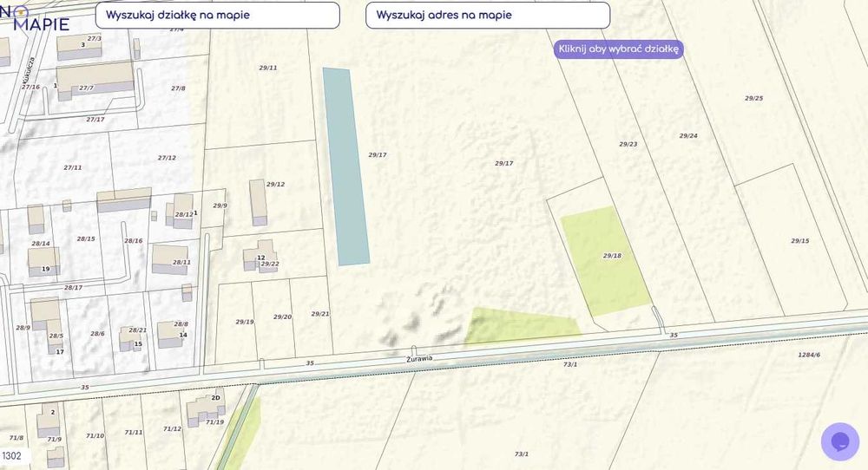This screenshot has height=470, width=868.
Task: Select parcel 28/8
Action: (x=181, y=324)
